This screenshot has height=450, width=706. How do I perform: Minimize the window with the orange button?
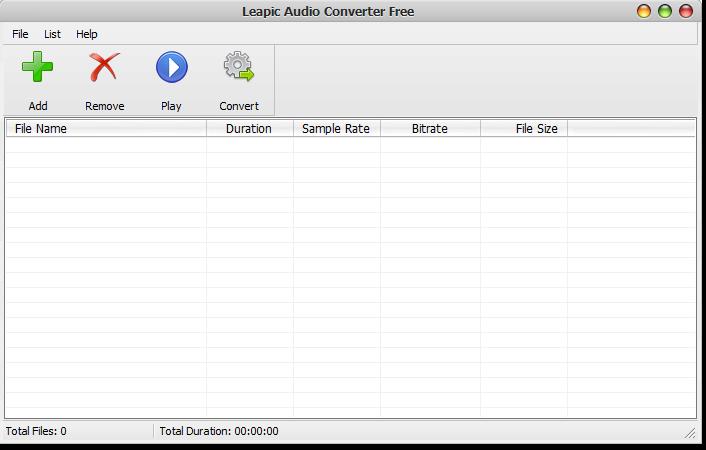(644, 12)
